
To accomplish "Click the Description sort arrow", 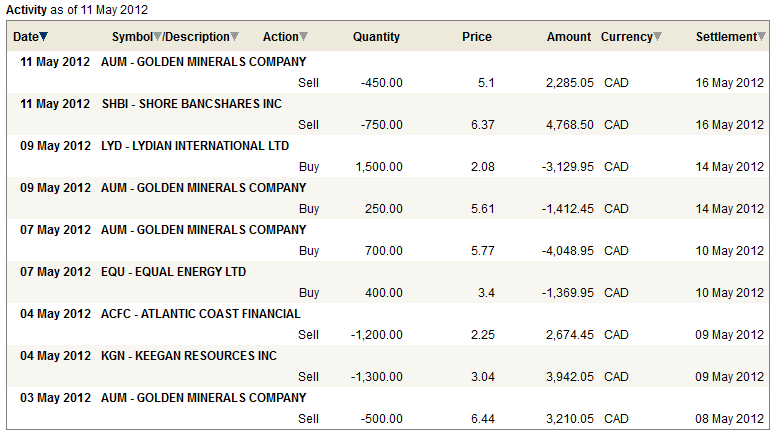I will (x=235, y=38).
